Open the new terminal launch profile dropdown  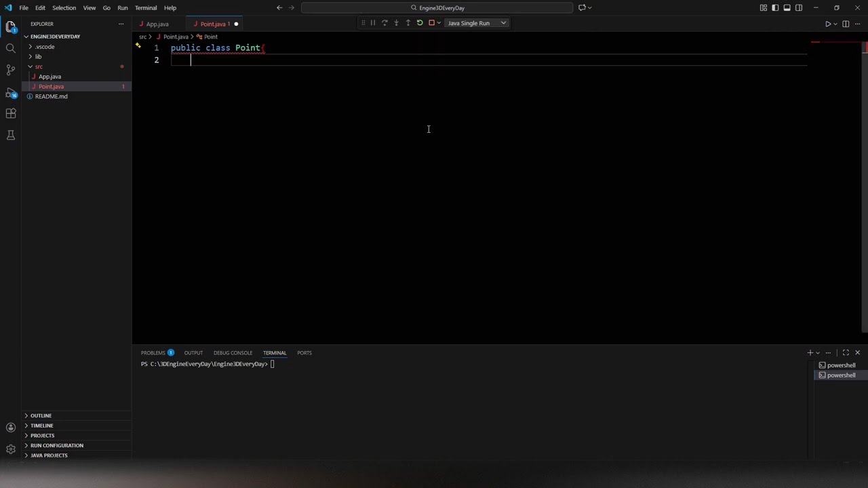pyautogui.click(x=818, y=352)
